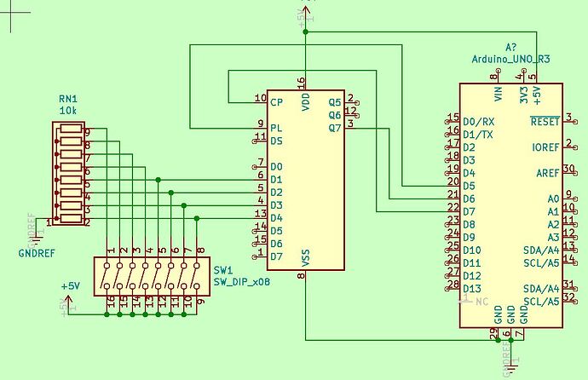Select the resistor network RN1 symbol body
Viewport: 588px width, 380px height.
[69, 174]
